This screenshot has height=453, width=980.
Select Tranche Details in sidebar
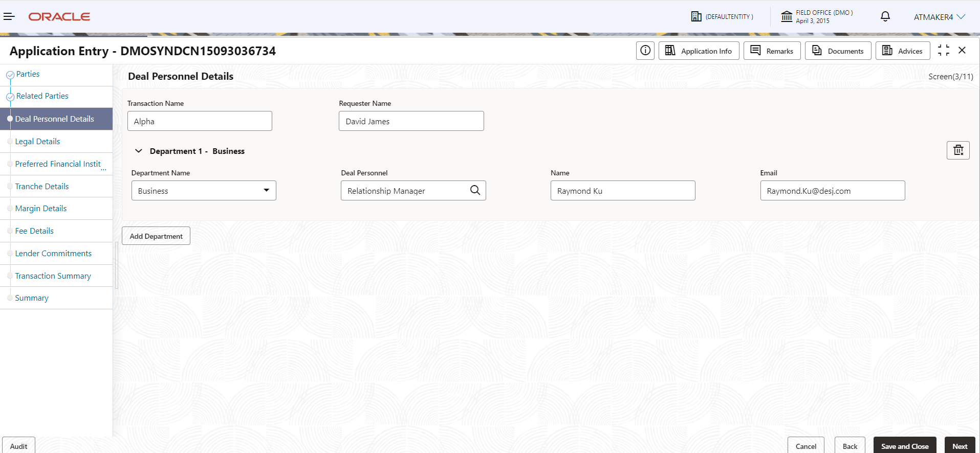(x=42, y=187)
